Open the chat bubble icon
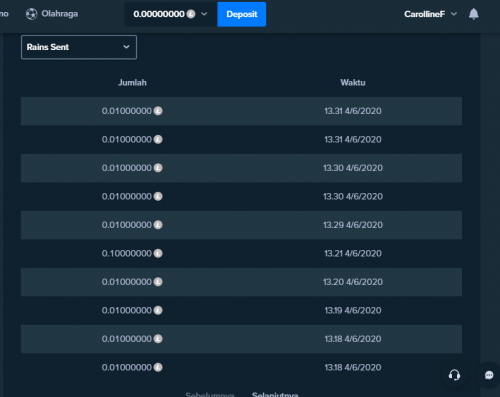The width and height of the screenshot is (500, 397). 489,375
